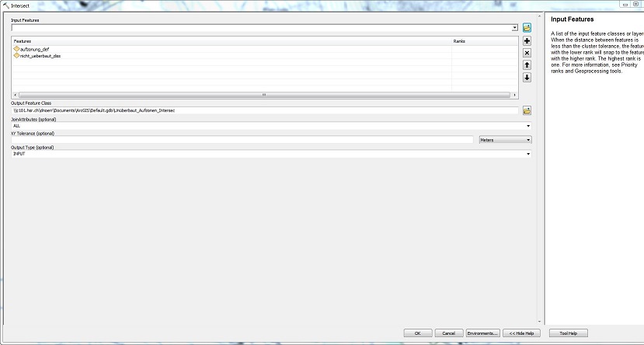Open the Environments settings button
The image size is (644, 345).
[482, 333]
